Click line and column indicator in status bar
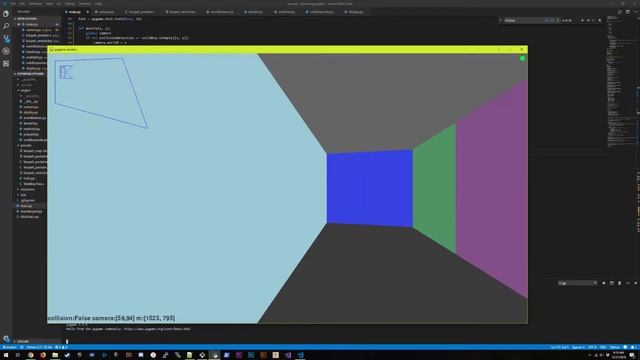The image size is (640, 360). (559, 347)
